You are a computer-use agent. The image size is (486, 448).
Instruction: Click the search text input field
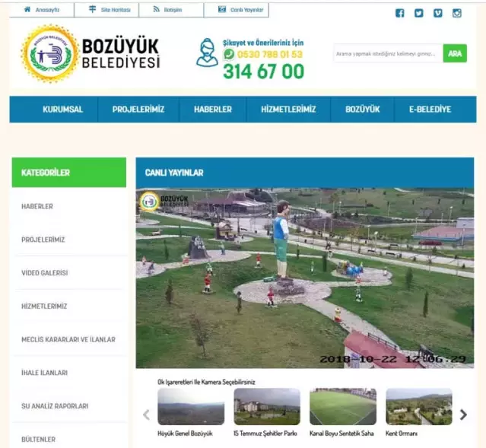coord(386,53)
